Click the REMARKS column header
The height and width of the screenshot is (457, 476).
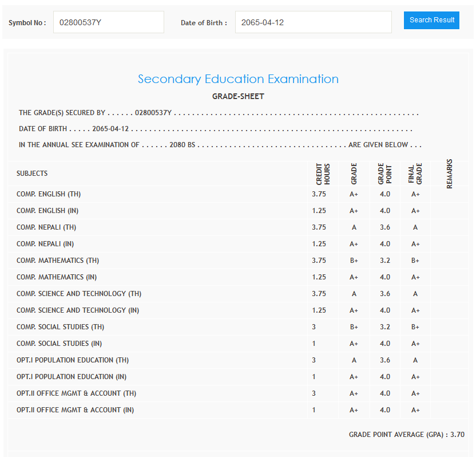coord(449,174)
